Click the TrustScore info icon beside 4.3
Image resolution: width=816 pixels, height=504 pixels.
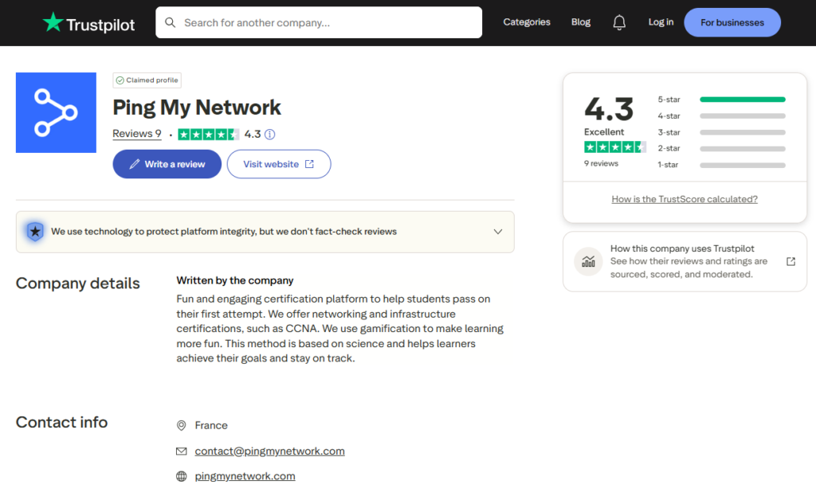[x=269, y=134]
